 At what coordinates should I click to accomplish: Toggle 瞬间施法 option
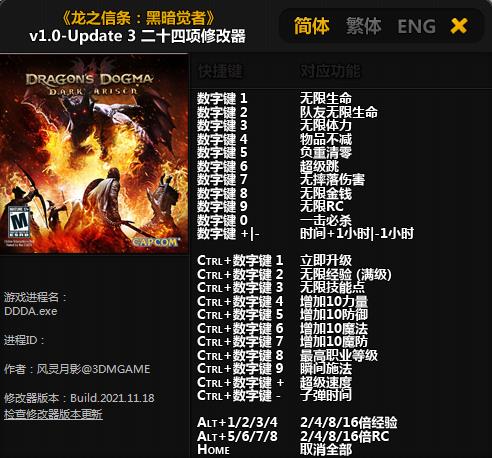point(326,369)
